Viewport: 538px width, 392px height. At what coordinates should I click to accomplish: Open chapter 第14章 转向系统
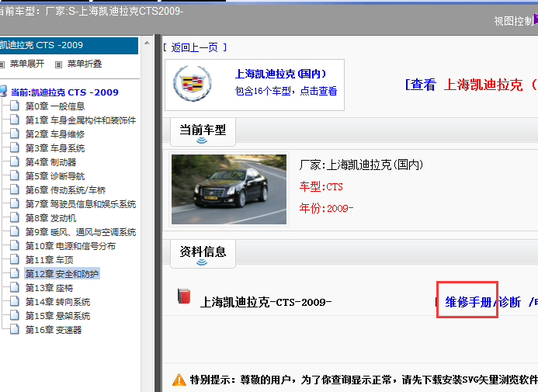[57, 302]
